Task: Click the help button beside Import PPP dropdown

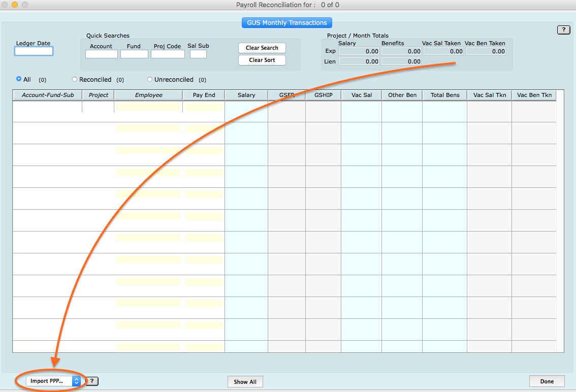Action: point(91,381)
